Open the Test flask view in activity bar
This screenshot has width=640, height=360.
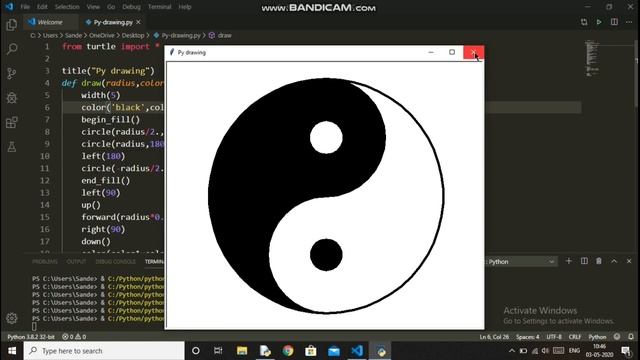tap(11, 147)
